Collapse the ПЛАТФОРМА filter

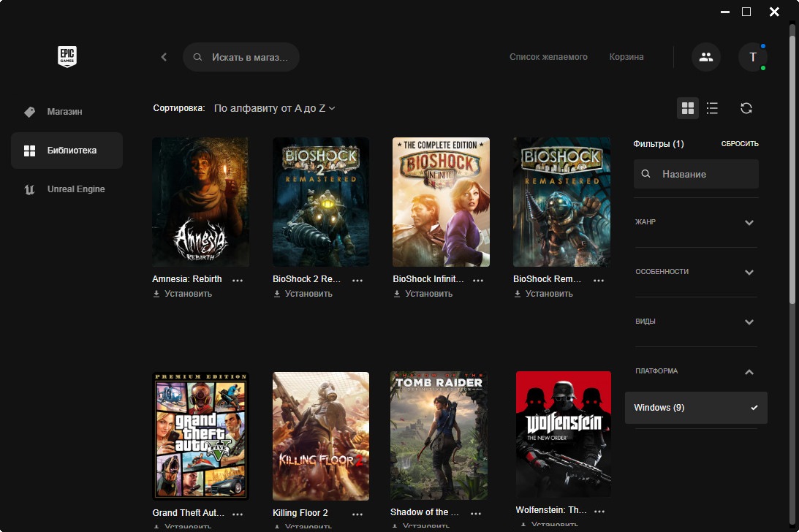(x=695, y=371)
